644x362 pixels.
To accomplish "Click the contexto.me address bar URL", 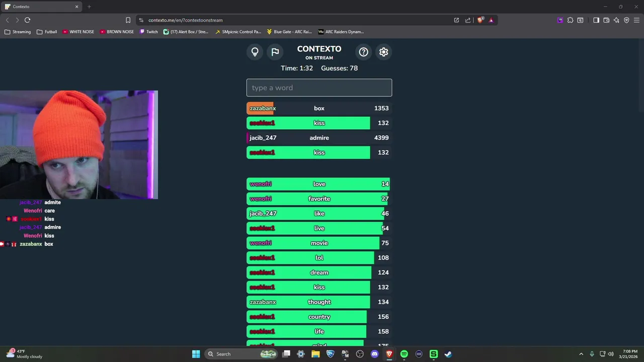I will (185, 20).
